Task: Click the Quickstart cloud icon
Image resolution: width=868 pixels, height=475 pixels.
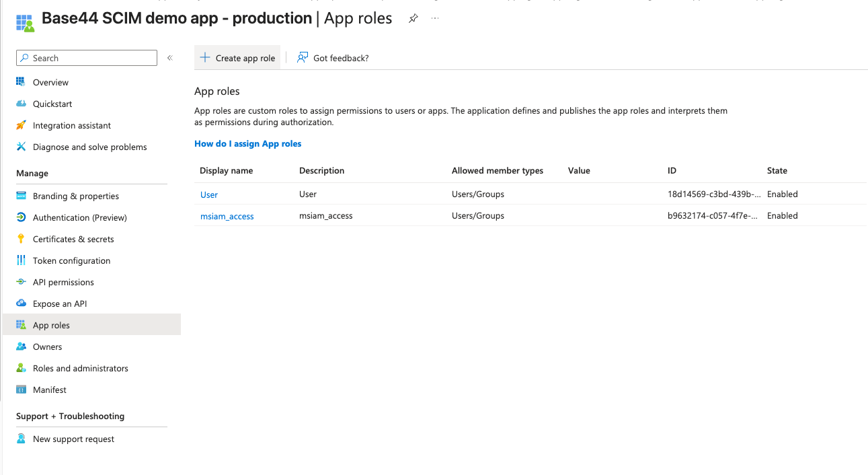Action: point(21,104)
